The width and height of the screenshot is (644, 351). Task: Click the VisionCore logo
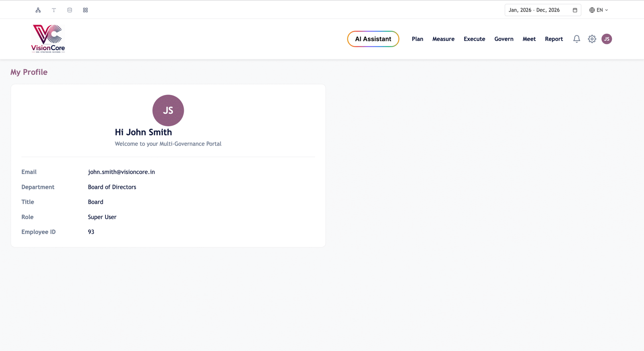pos(48,39)
